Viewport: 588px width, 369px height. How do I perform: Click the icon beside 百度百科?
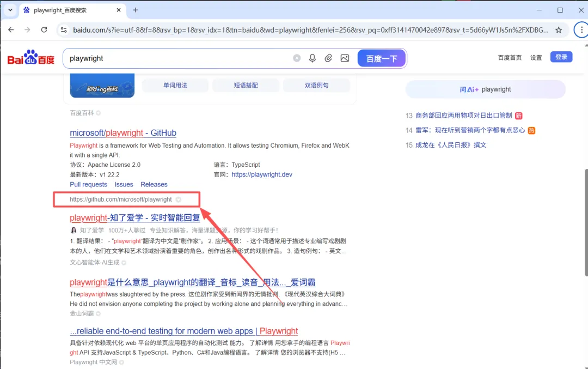(98, 113)
